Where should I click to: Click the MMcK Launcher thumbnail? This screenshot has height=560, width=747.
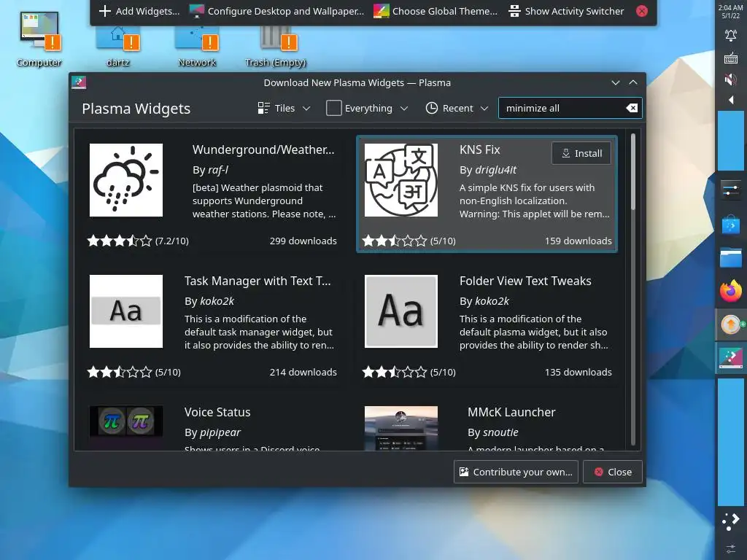(401, 428)
